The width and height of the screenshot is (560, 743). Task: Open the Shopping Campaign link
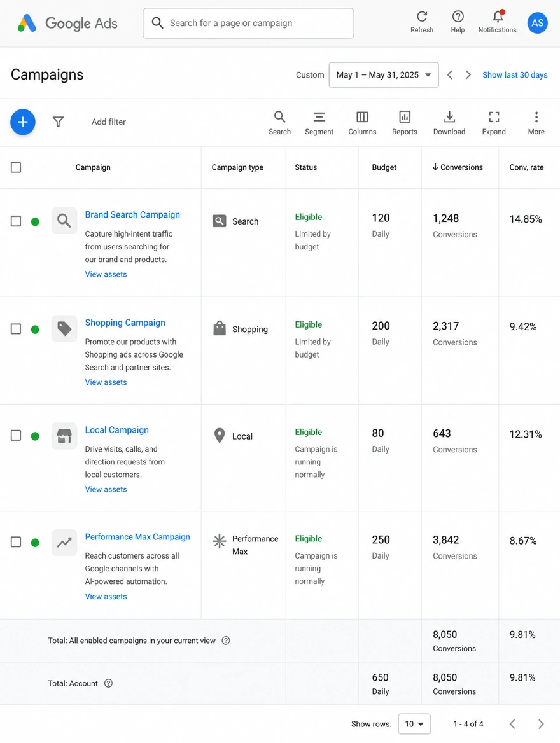click(x=125, y=323)
